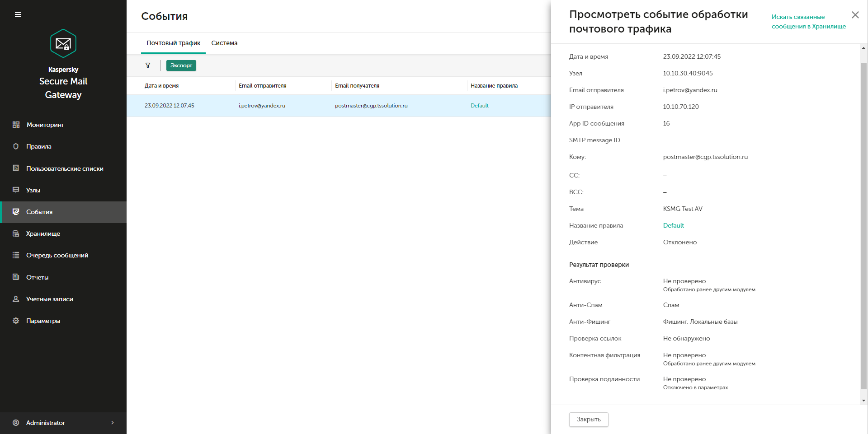The image size is (868, 434).
Task: Click Кому value postmaster@cgp.tssolution.ru in details
Action: pos(705,157)
